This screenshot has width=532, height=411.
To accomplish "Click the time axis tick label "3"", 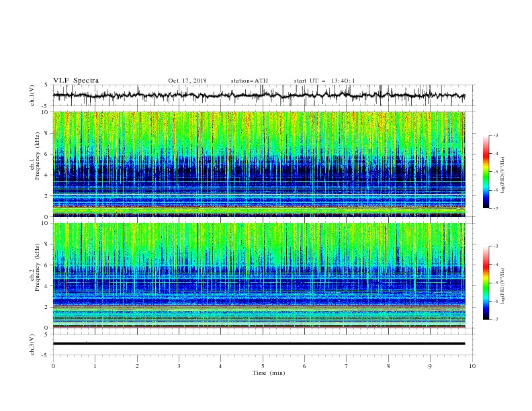I will pyautogui.click(x=179, y=366).
